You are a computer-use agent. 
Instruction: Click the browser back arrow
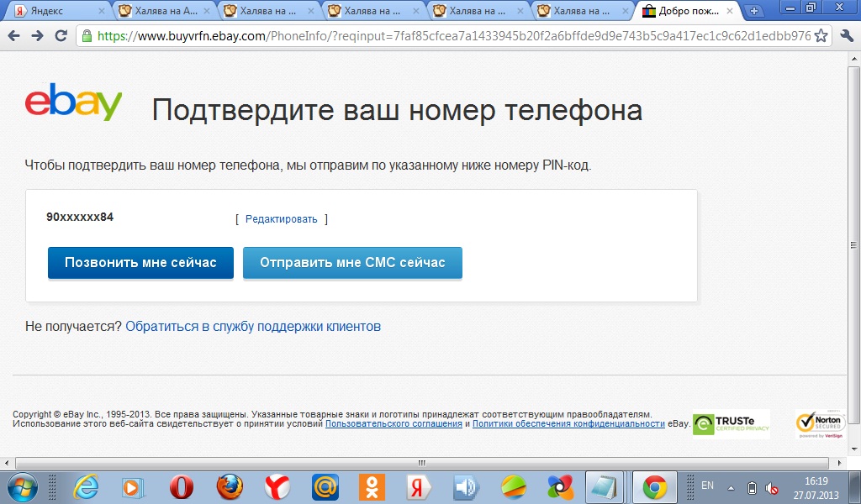(x=14, y=36)
